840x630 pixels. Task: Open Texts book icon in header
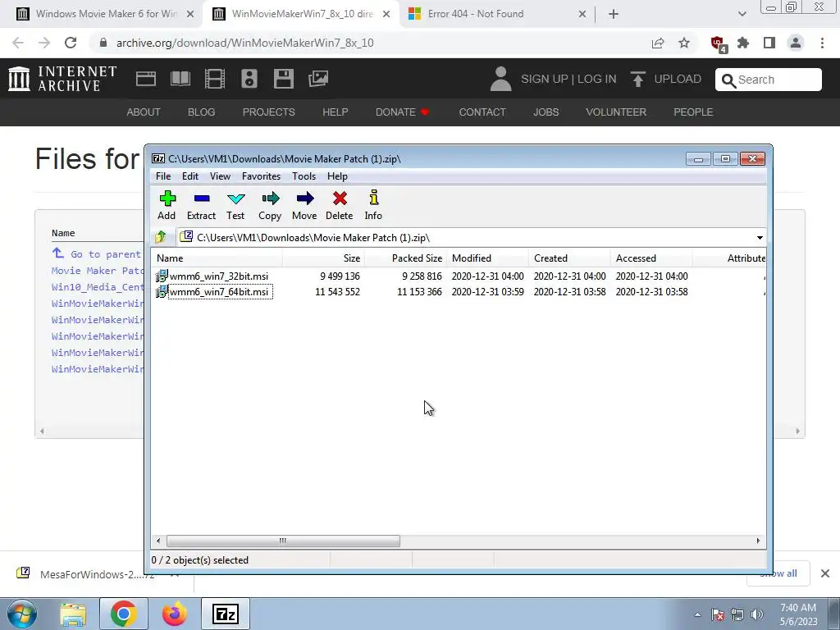(180, 80)
